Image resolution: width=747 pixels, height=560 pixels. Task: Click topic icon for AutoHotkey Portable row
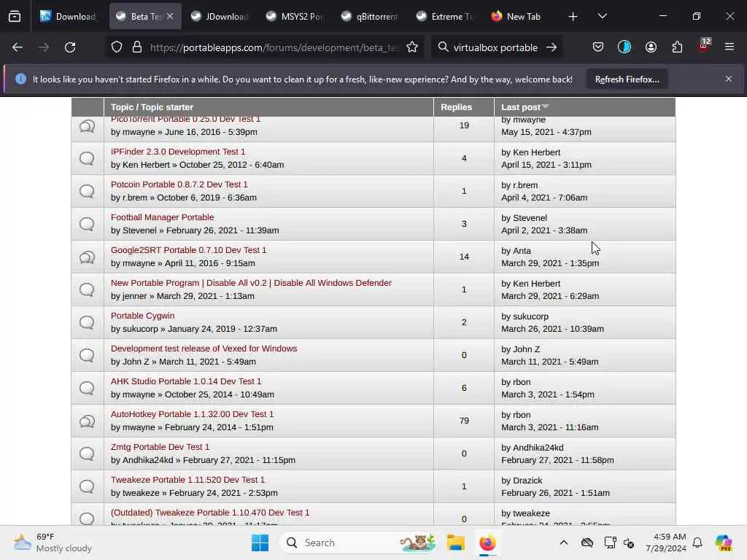click(x=87, y=421)
